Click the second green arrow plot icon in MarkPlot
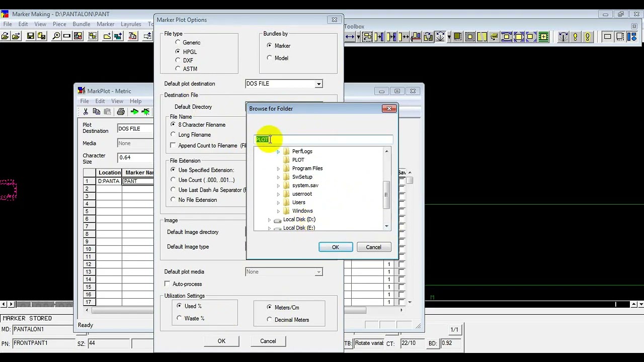Screen dimensions: 644x362 tap(145, 112)
